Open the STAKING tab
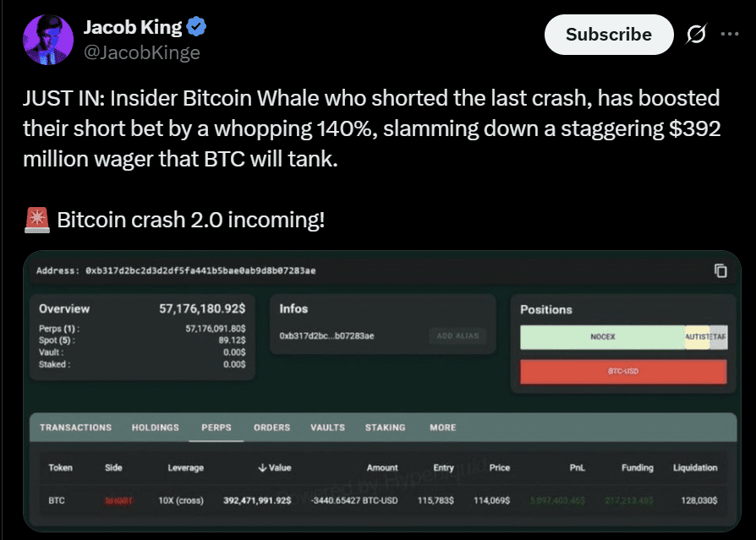756x540 pixels. coord(385,428)
